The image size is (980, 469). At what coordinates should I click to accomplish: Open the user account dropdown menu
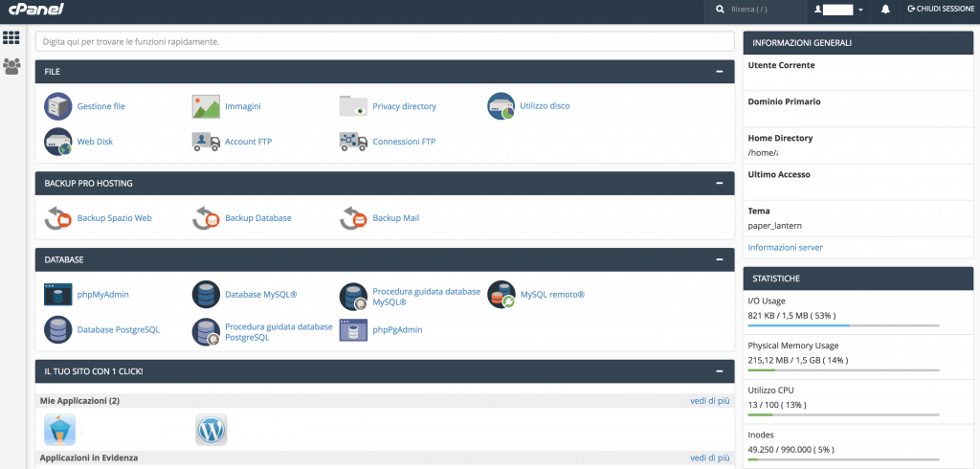[x=839, y=10]
